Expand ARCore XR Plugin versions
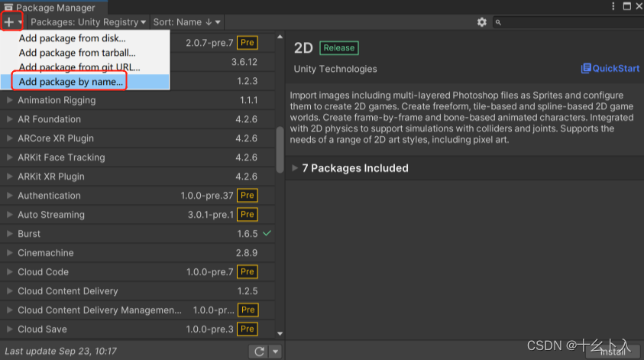 click(x=9, y=138)
